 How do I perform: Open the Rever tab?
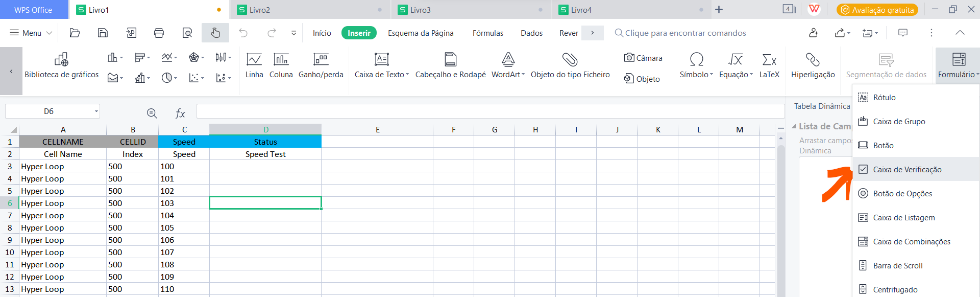click(x=569, y=33)
